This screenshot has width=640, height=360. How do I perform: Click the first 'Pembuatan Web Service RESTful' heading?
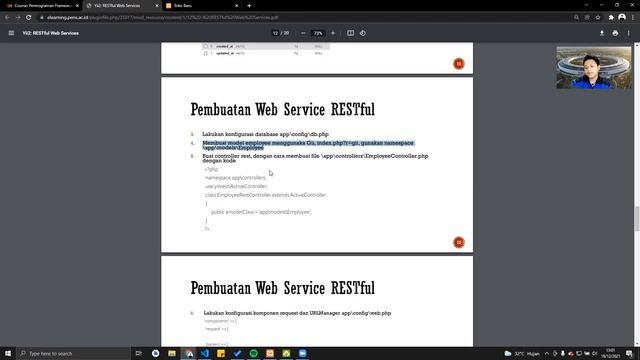[x=282, y=109]
